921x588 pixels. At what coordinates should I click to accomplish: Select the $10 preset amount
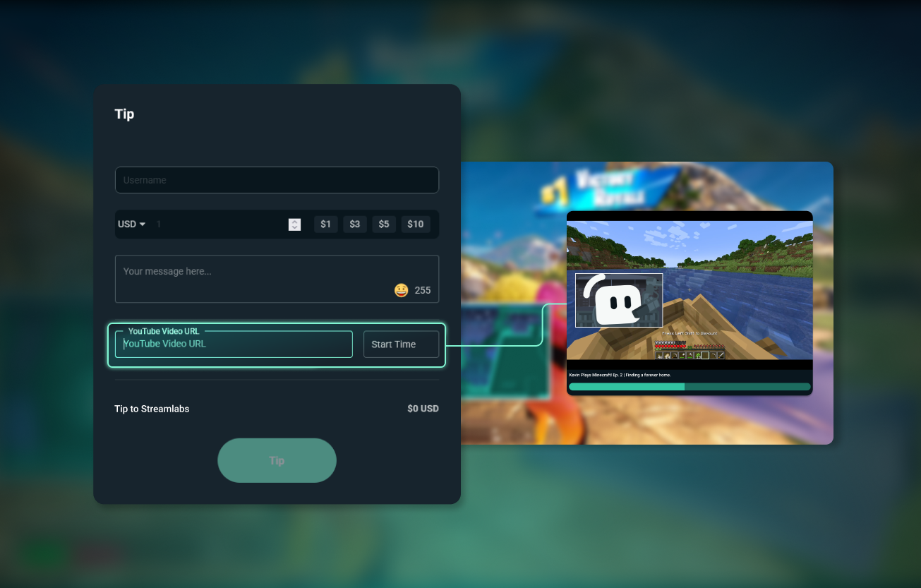(x=415, y=224)
